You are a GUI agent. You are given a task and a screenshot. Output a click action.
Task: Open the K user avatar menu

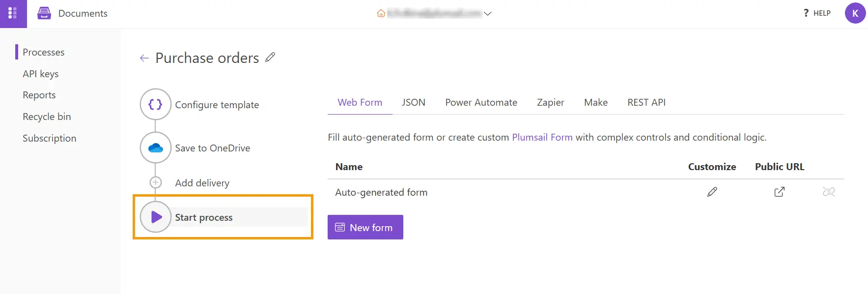855,13
